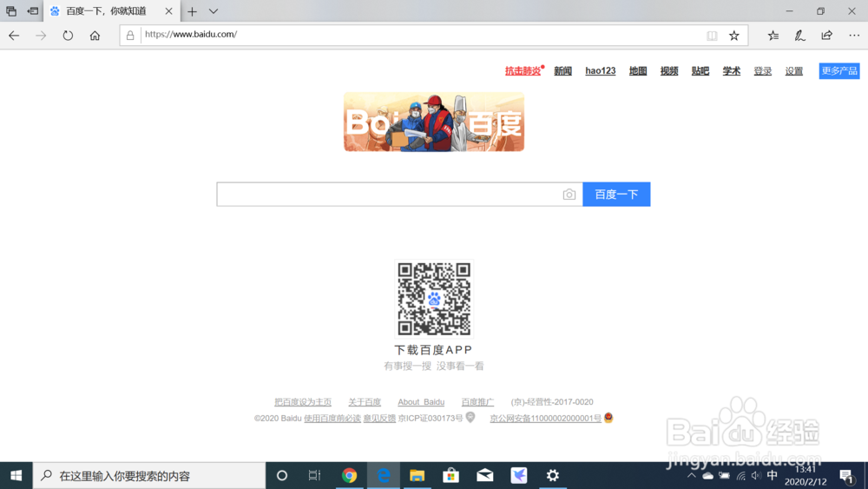
Task: Open the 抗击肺炎 link
Action: (x=523, y=71)
